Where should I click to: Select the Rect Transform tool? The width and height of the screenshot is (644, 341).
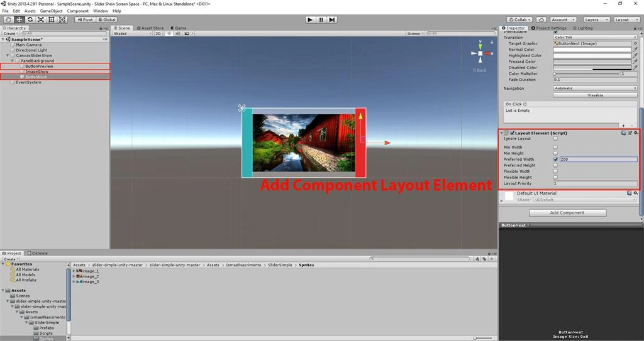click(x=52, y=19)
